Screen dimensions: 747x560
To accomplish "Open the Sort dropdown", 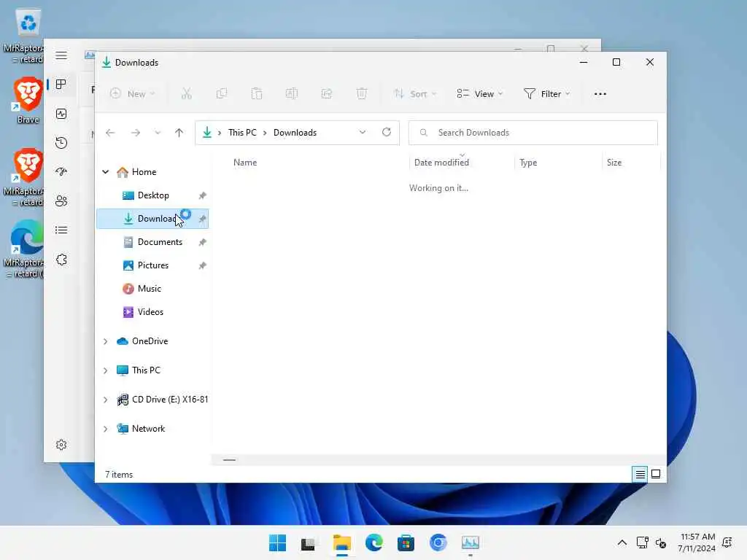I will click(x=414, y=94).
